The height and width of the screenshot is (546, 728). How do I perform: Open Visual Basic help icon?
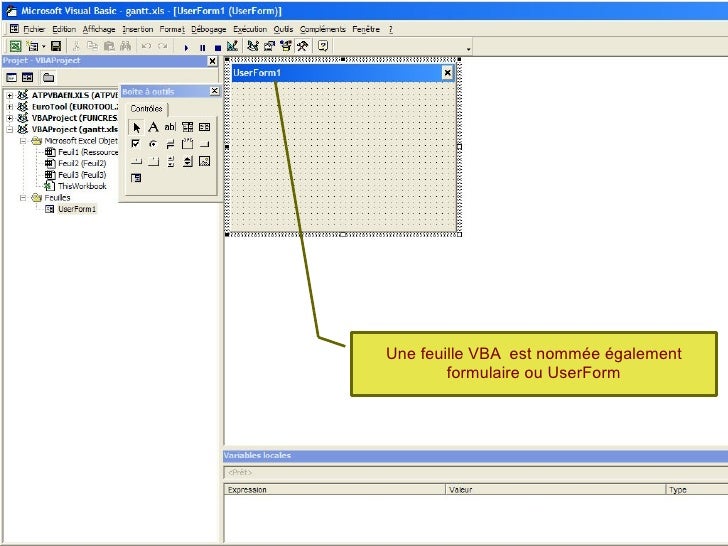[x=323, y=46]
